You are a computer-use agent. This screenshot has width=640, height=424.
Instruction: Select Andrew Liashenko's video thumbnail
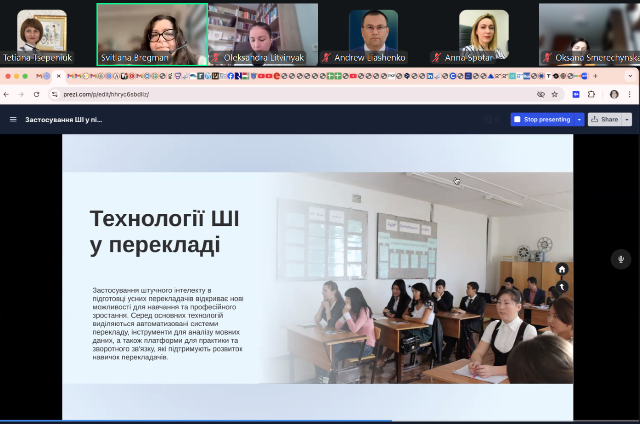click(373, 35)
